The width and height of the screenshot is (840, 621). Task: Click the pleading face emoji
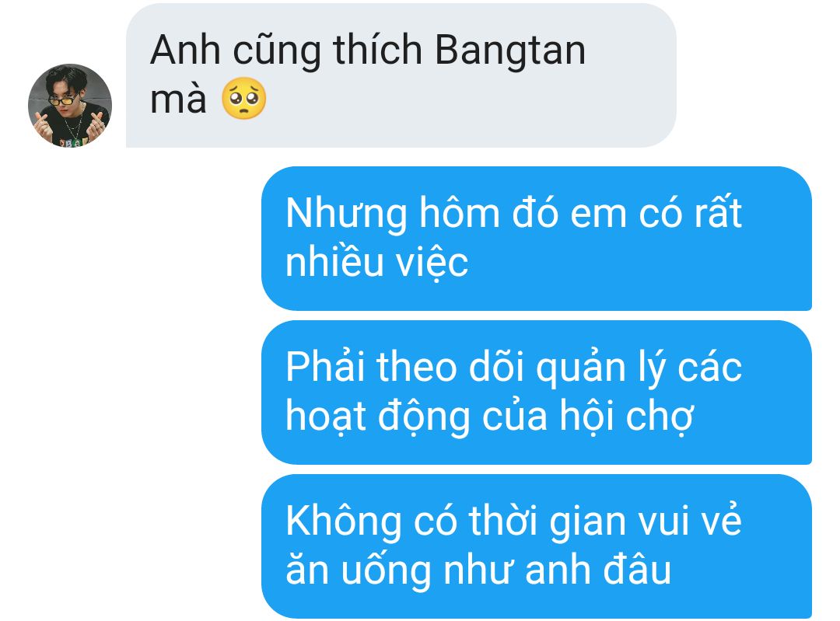click(x=244, y=98)
